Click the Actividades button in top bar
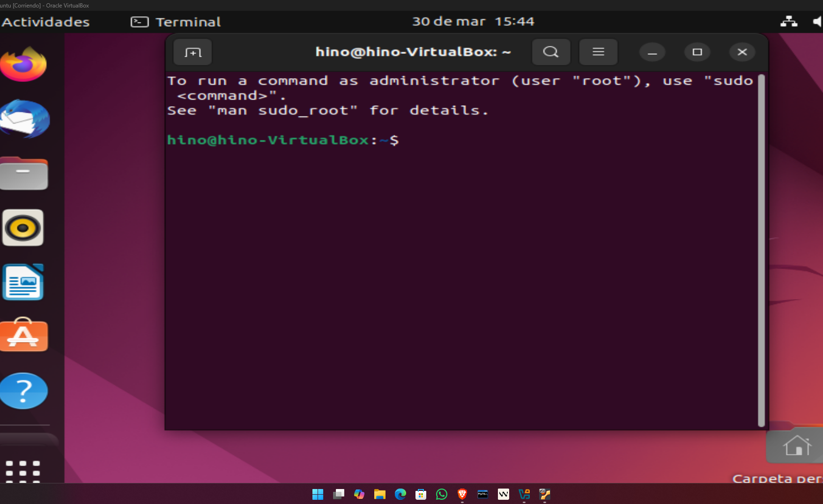This screenshot has height=504, width=823. 45,22
